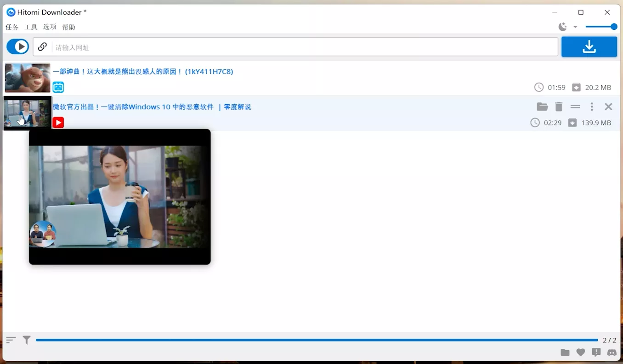Image resolution: width=623 pixels, height=364 pixels.
Task: Open the 任务 menu
Action: point(12,27)
